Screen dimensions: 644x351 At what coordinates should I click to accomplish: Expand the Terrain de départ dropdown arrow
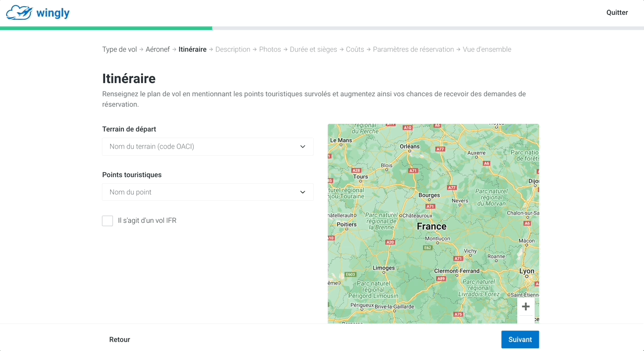303,146
